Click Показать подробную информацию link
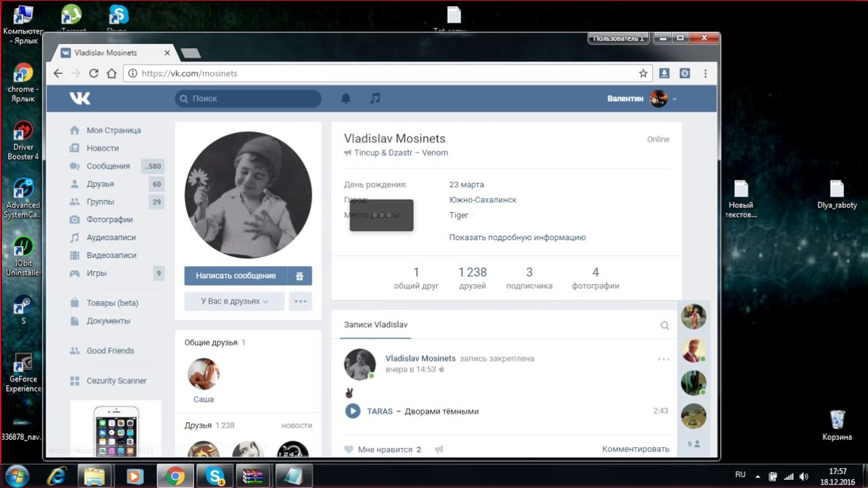 tap(517, 237)
